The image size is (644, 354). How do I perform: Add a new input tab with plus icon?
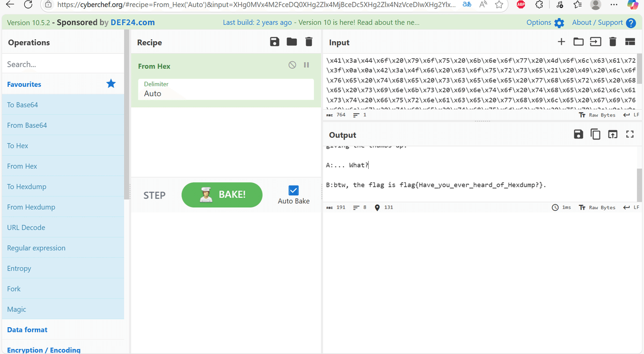click(x=561, y=41)
